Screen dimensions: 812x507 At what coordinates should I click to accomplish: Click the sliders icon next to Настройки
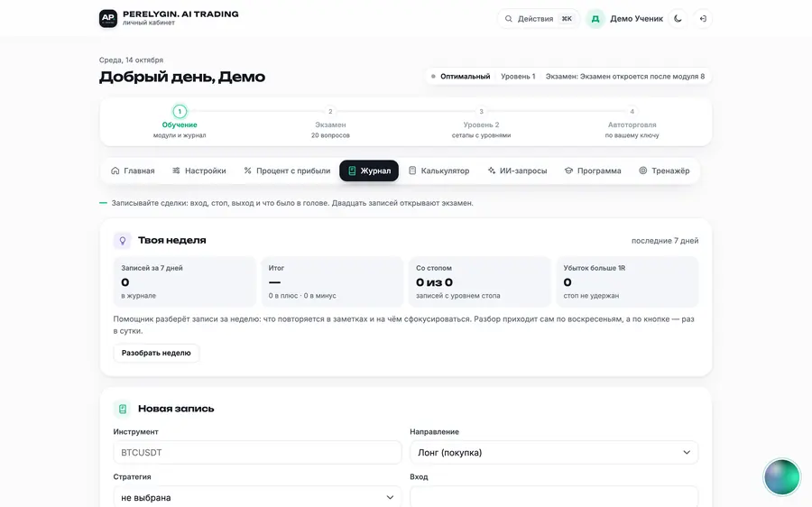[x=176, y=171]
